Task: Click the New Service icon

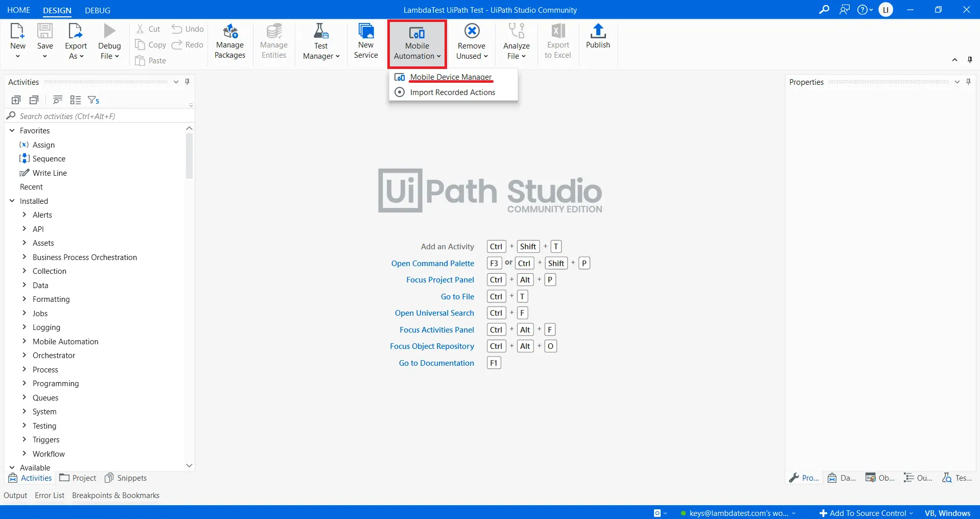Action: click(x=366, y=32)
